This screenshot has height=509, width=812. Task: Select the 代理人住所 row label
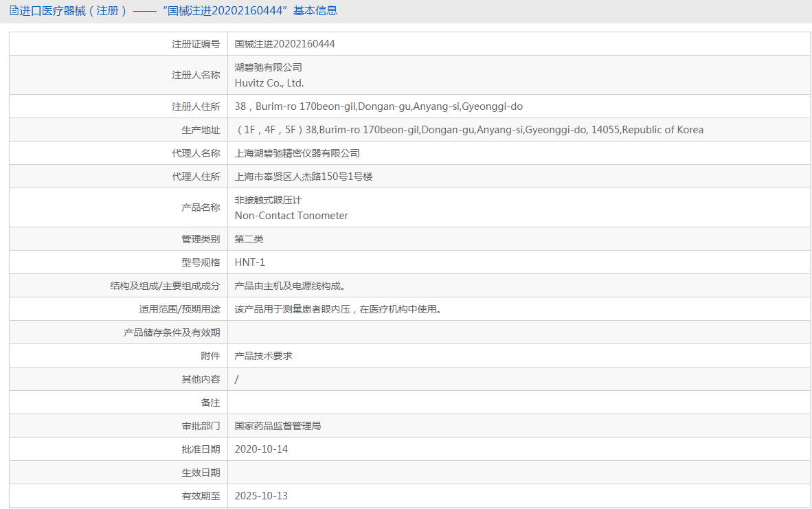196,177
